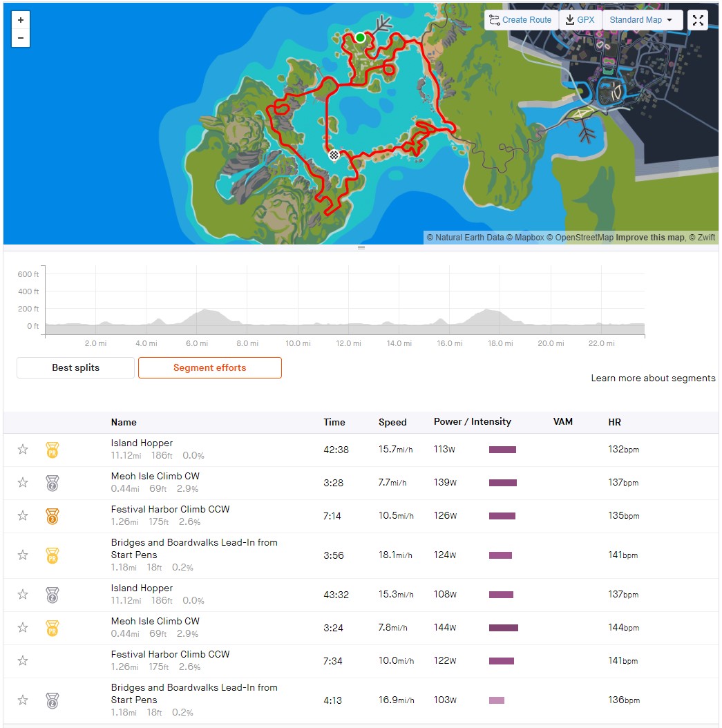Click the 139W power value
This screenshot has height=728, width=722.
[445, 482]
